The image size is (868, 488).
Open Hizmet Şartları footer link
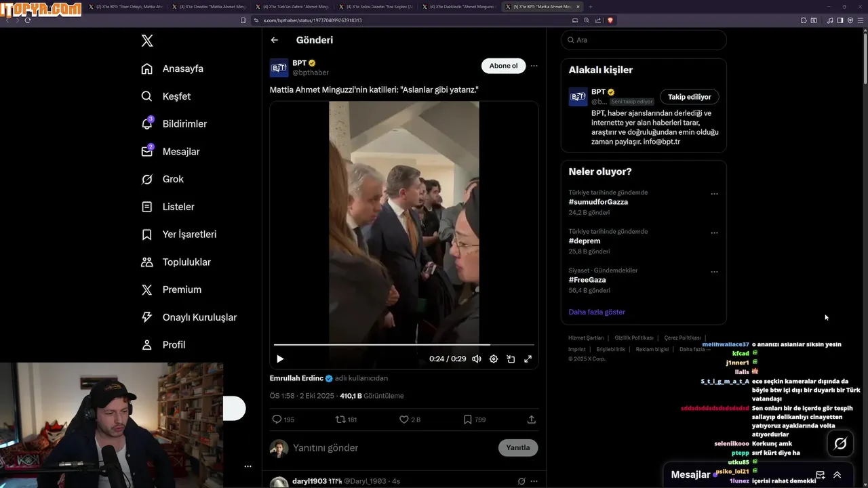[586, 338]
